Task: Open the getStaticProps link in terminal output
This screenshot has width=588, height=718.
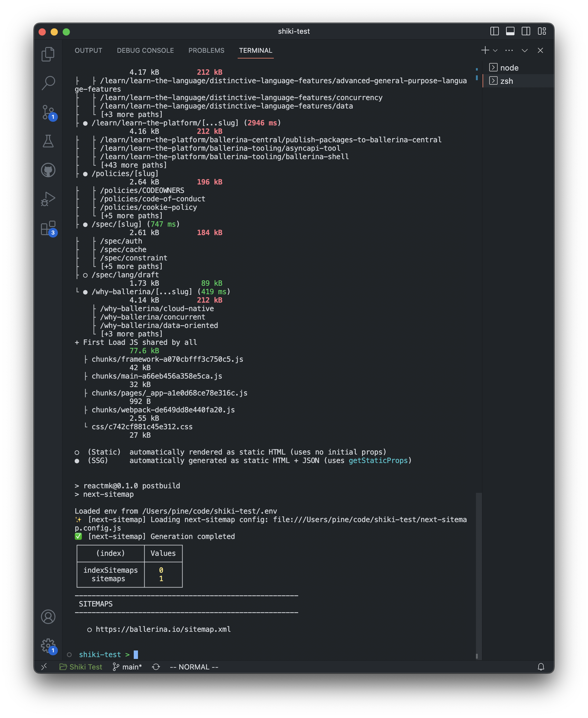Action: pyautogui.click(x=378, y=461)
